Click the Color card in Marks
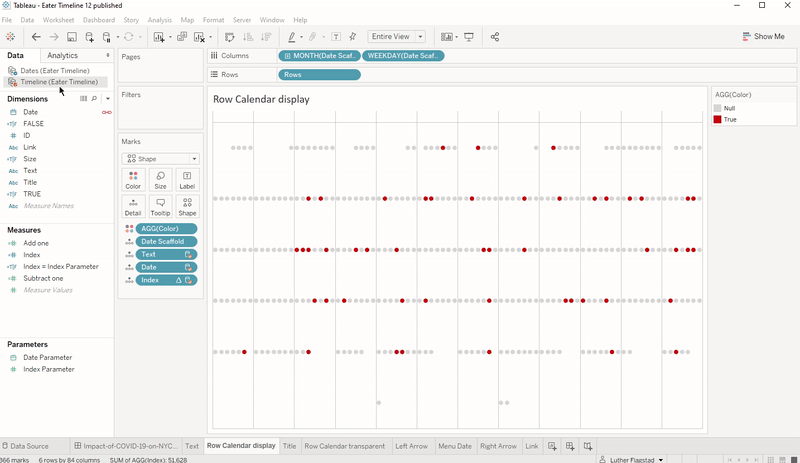The height and width of the screenshot is (463, 800). [133, 180]
